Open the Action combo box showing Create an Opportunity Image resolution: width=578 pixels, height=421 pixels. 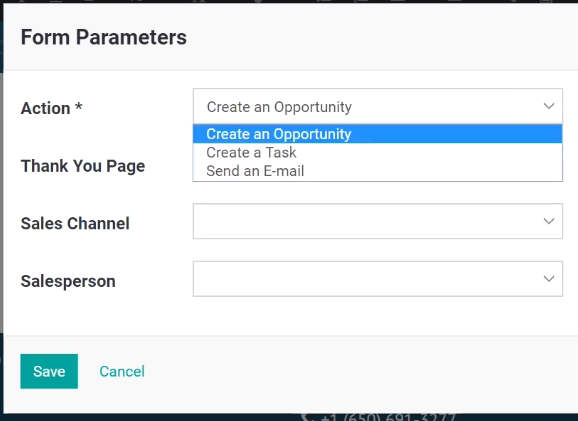point(378,106)
